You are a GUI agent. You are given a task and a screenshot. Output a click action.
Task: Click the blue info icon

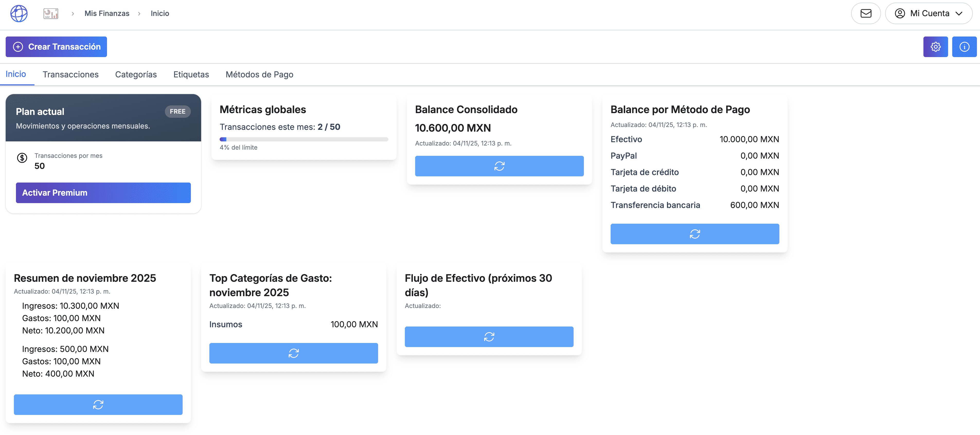coord(964,46)
